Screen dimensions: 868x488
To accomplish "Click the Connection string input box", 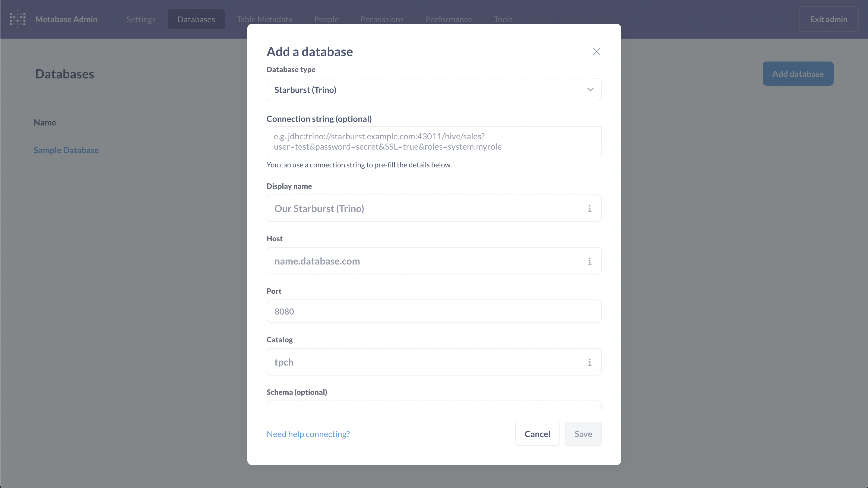I will tap(434, 141).
